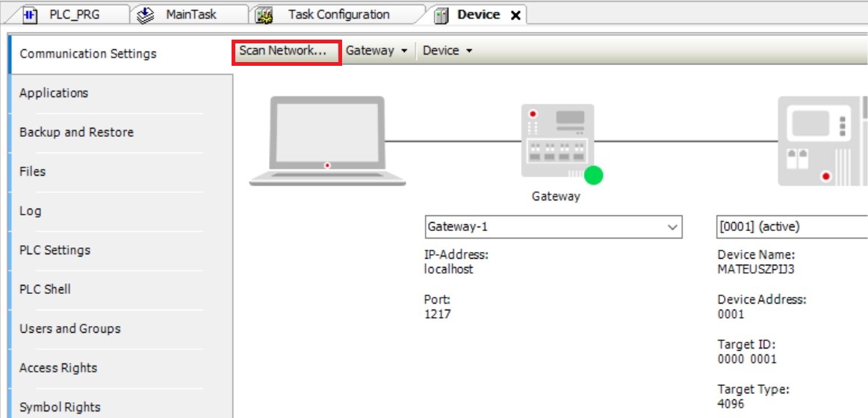Screen dimensions: 868x418
Task: Click the Scan Network button
Action: tap(286, 51)
